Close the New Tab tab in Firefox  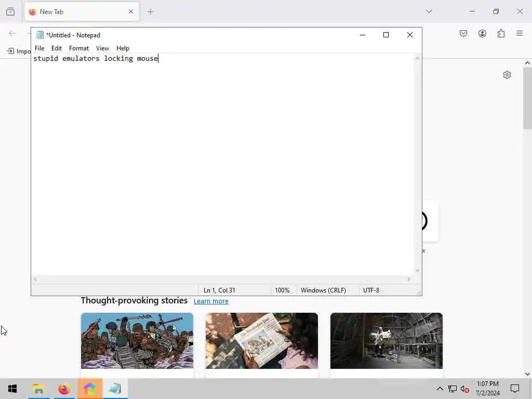[x=131, y=12]
